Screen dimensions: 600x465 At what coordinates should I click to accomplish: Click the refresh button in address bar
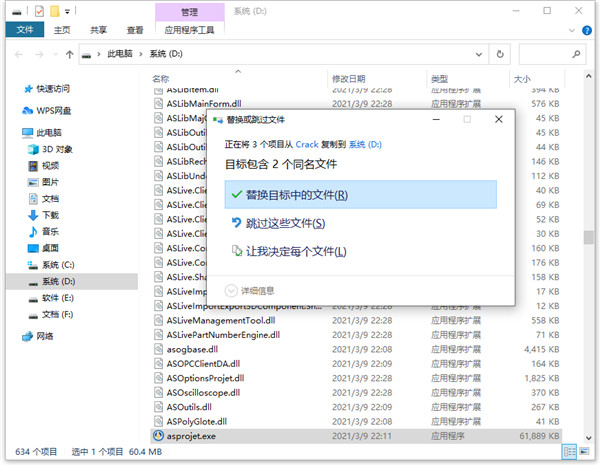[x=500, y=54]
